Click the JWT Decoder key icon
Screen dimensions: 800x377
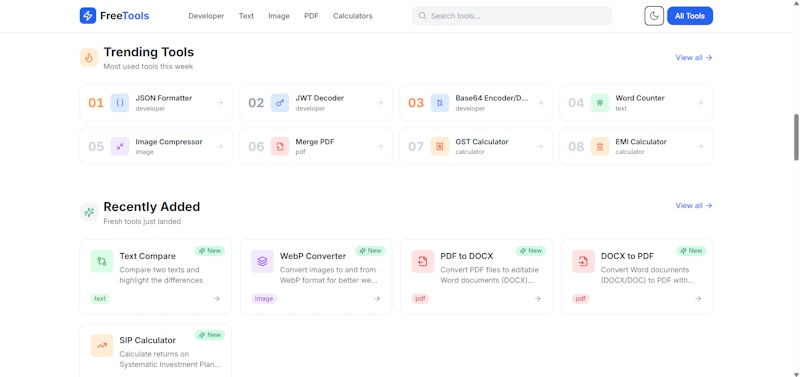(x=280, y=103)
